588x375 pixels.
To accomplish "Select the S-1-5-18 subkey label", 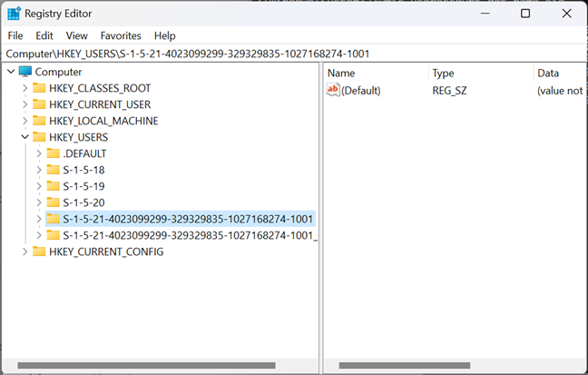I will pyautogui.click(x=83, y=170).
